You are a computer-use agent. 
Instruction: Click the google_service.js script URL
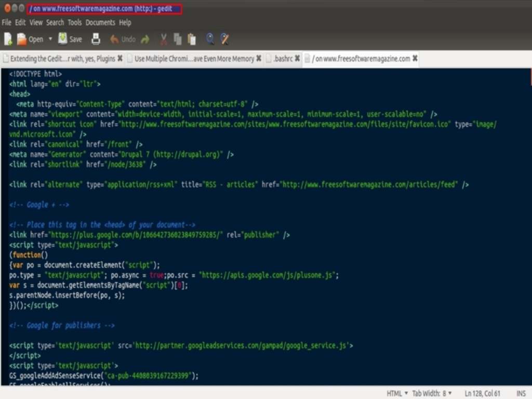241,345
